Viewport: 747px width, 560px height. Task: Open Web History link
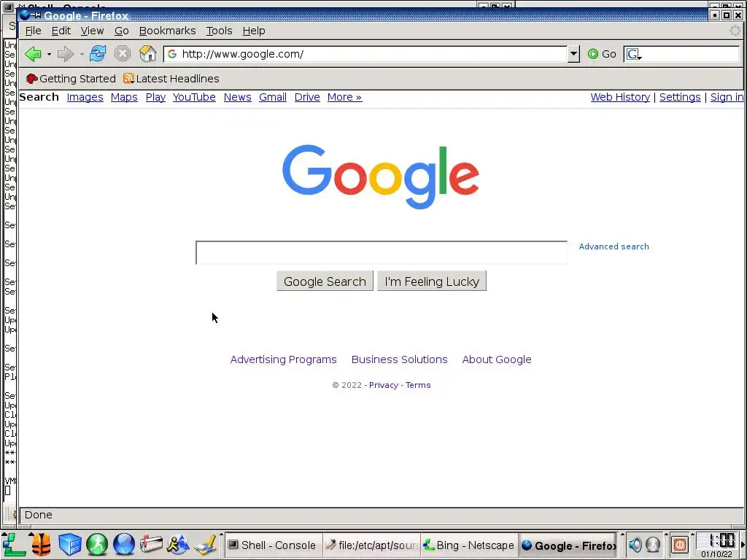click(620, 97)
